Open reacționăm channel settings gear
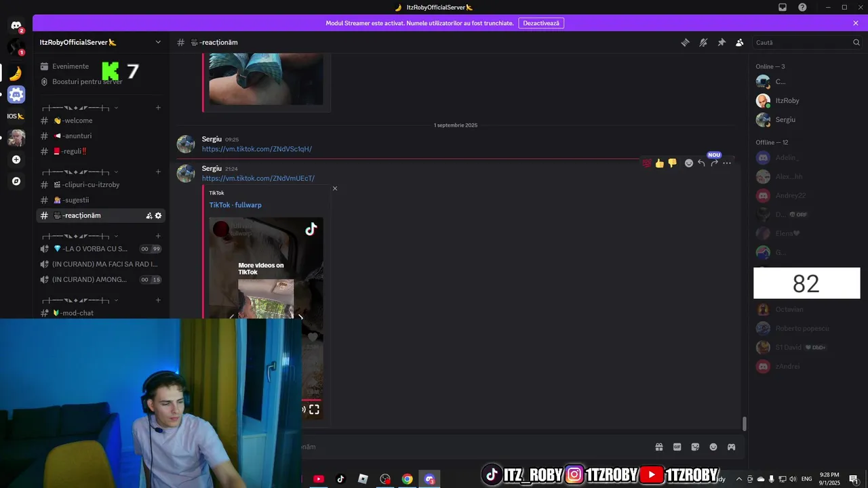 pos(159,216)
